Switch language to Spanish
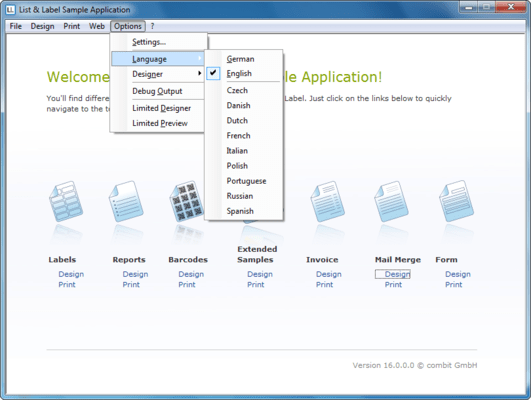This screenshot has height=400, width=531. click(244, 211)
